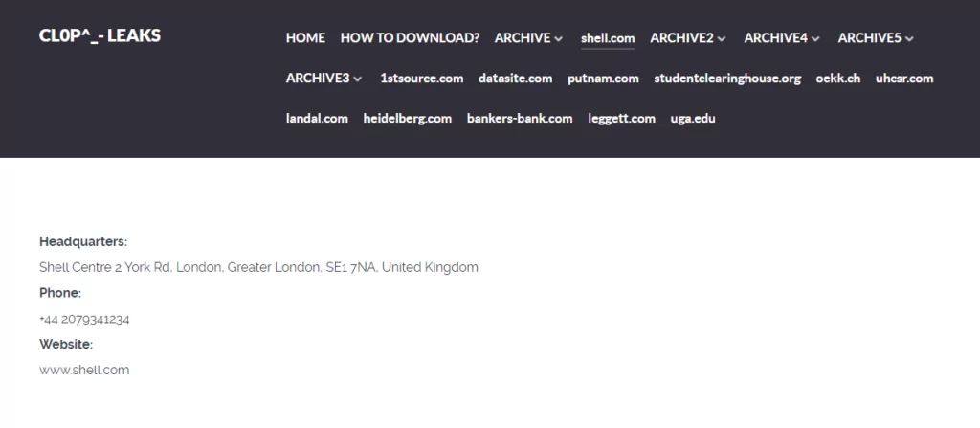Open the leggett.com page
980x428 pixels.
pos(622,119)
